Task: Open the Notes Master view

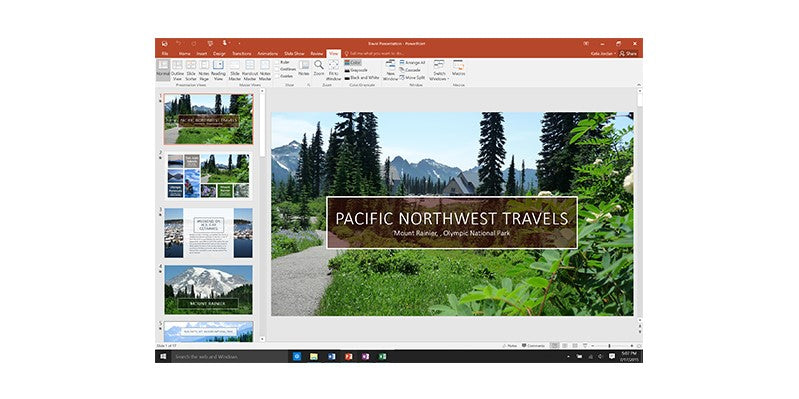Action: coord(265,70)
